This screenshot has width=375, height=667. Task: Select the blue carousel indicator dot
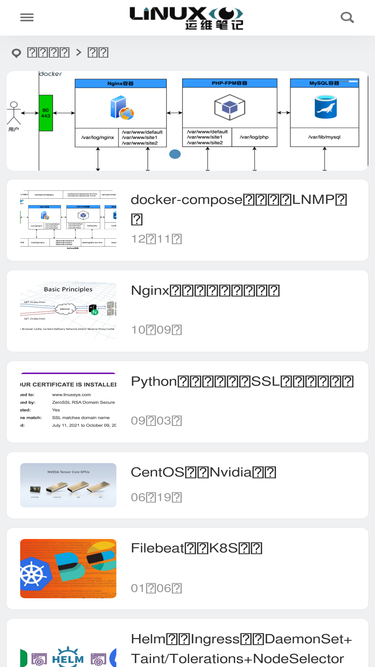175,154
